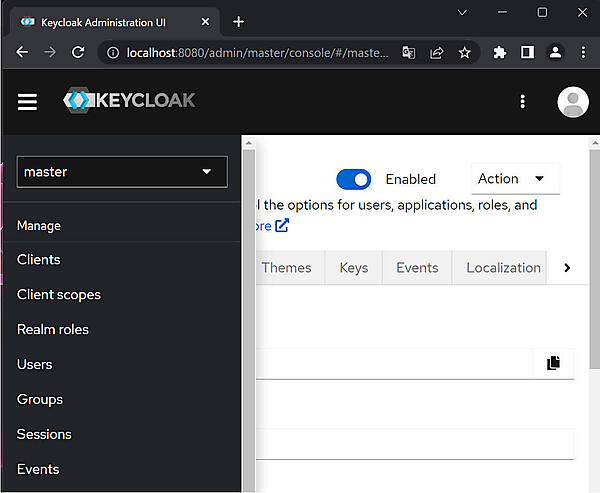Toggle the browser side panel
The width and height of the screenshot is (600, 493).
tap(527, 52)
